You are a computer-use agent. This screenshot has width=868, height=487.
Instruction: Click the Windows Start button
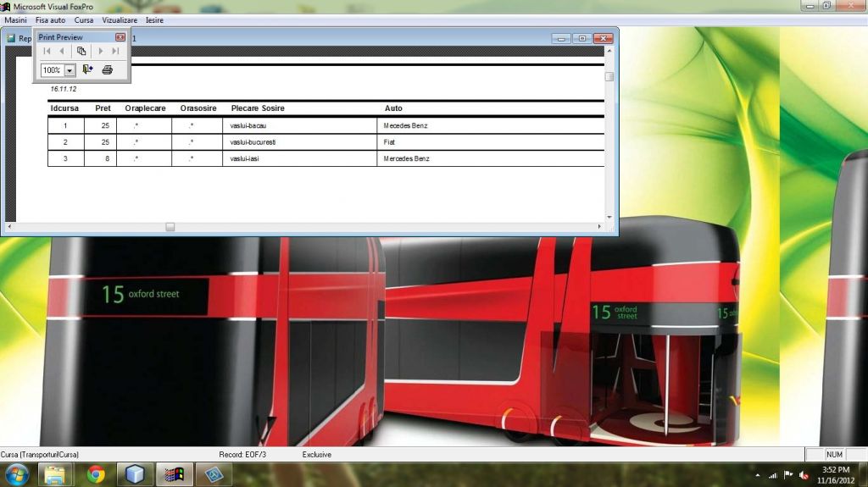16,474
